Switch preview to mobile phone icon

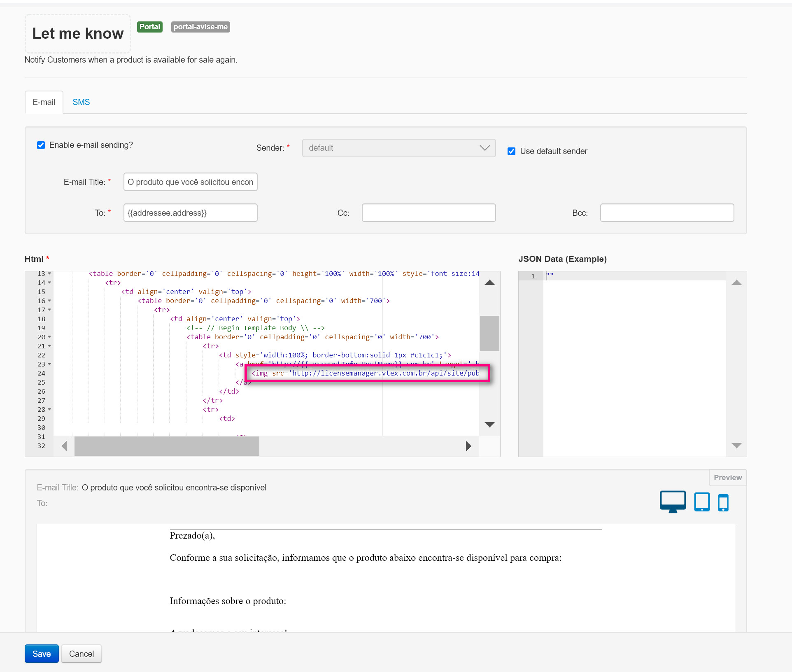coord(723,502)
